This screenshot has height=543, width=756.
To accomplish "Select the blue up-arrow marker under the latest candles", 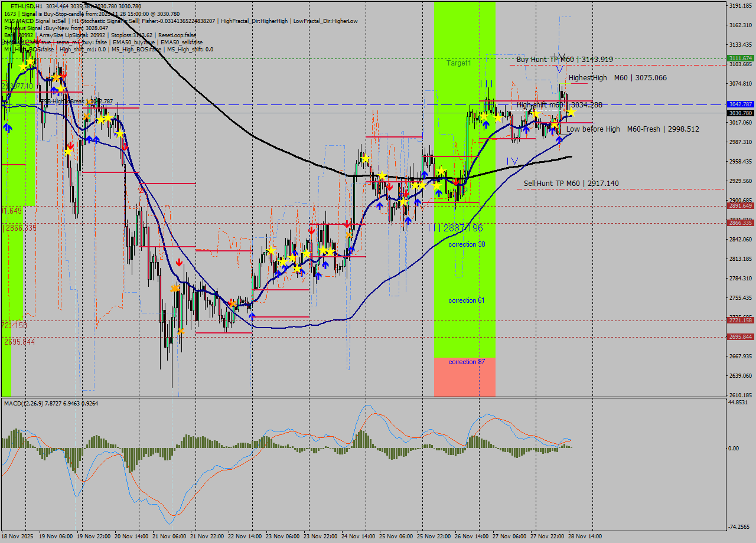I will (x=559, y=140).
